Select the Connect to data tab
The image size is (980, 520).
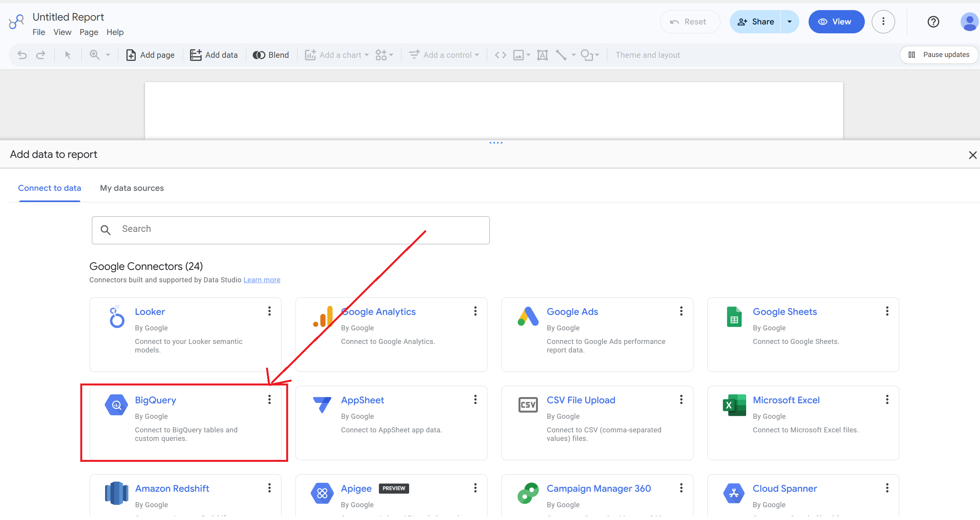pos(50,188)
